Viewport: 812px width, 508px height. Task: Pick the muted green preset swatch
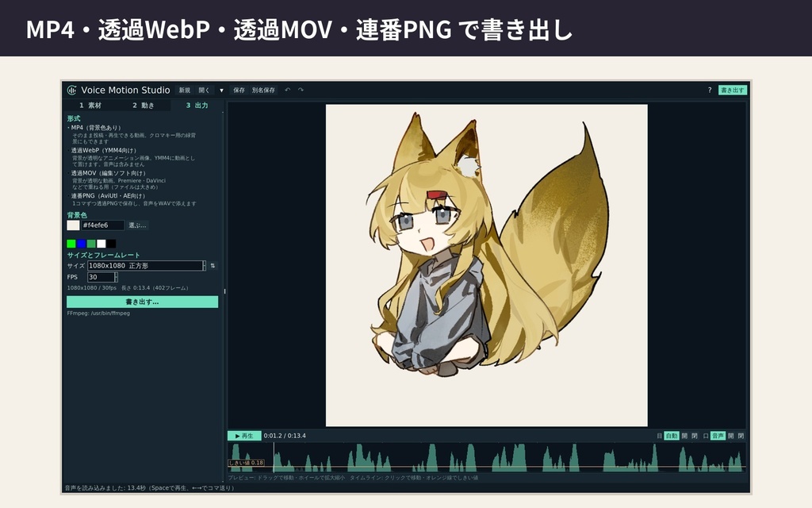click(x=91, y=244)
